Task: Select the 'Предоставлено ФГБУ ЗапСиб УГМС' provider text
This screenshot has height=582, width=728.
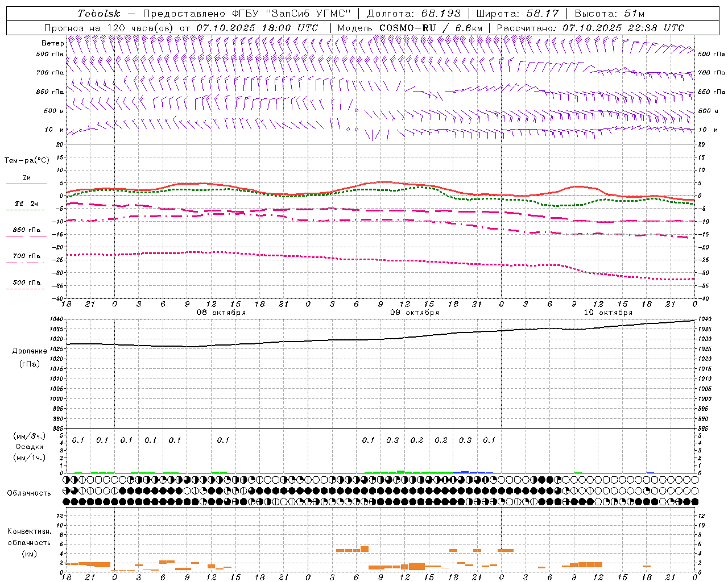Action: coord(247,14)
